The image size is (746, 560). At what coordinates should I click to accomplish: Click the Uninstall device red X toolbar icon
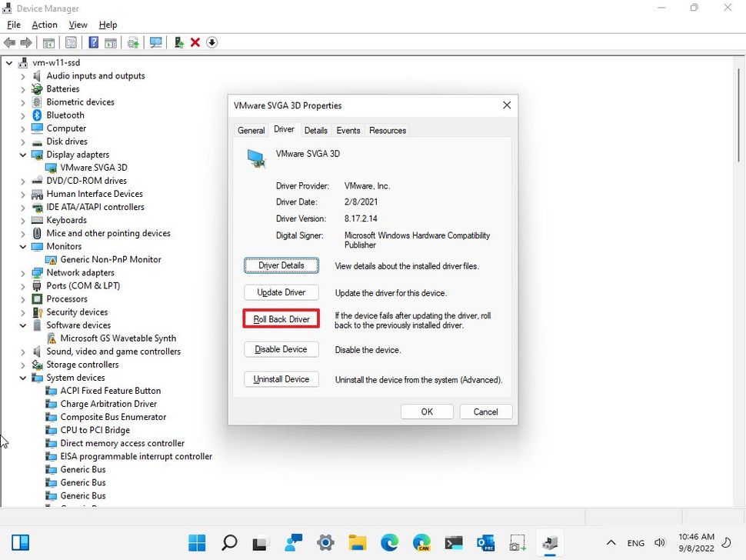[194, 42]
